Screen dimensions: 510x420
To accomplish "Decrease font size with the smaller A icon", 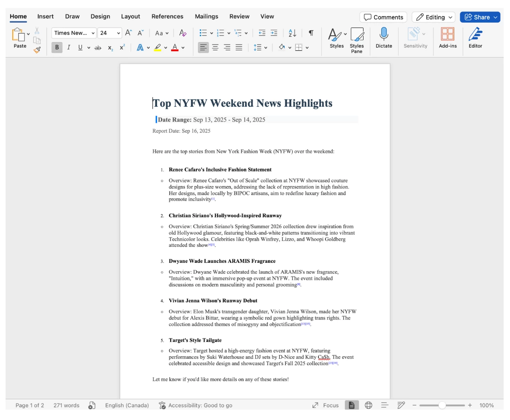I will 140,33.
